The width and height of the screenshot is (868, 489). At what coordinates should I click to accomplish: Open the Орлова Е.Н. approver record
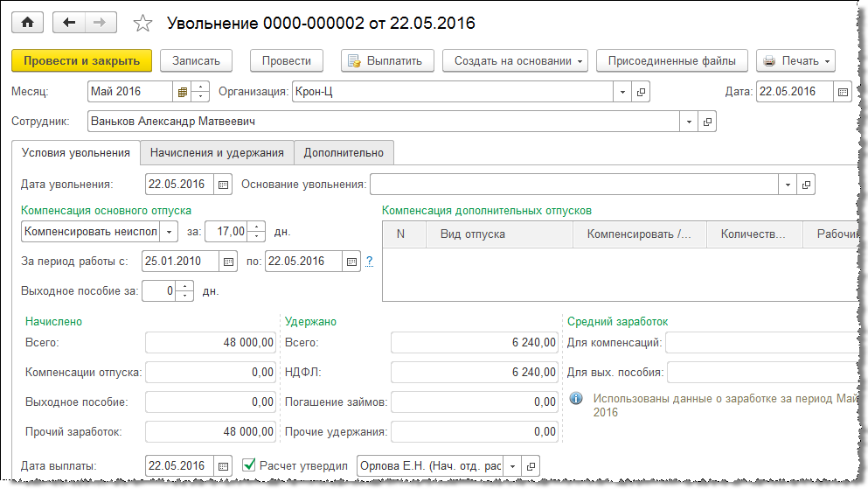pos(531,466)
